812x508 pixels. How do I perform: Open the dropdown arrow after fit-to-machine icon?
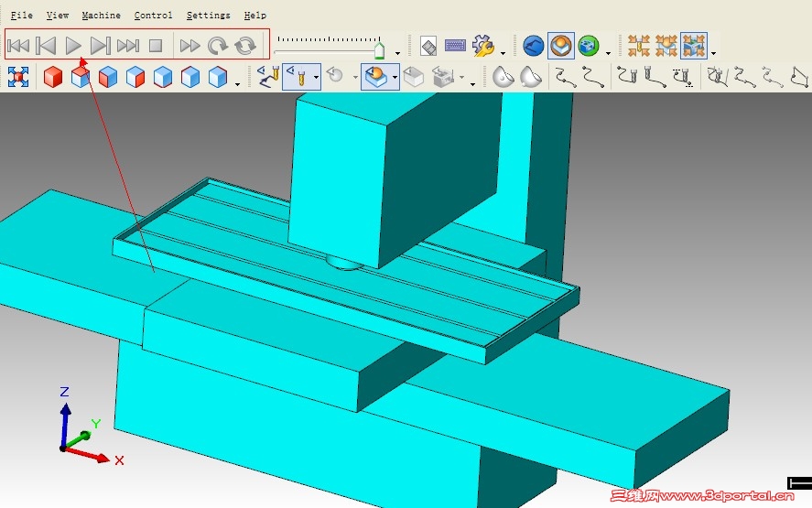tap(714, 53)
